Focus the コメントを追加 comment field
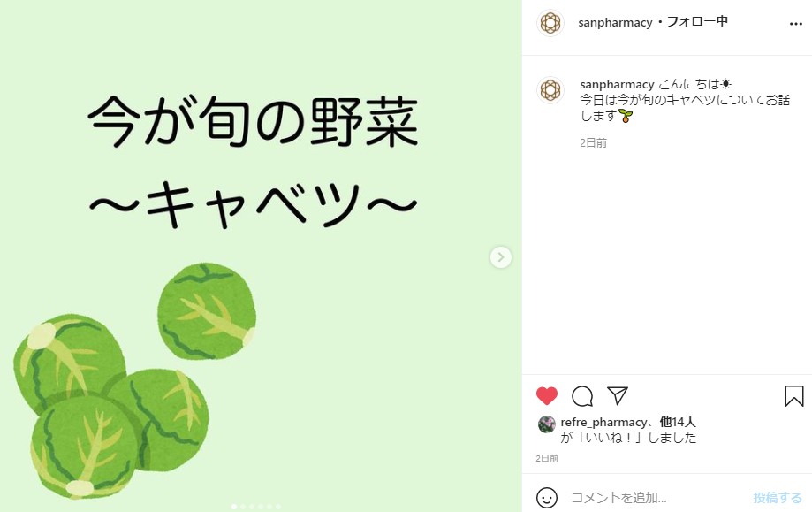The height and width of the screenshot is (512, 812). 657,498
